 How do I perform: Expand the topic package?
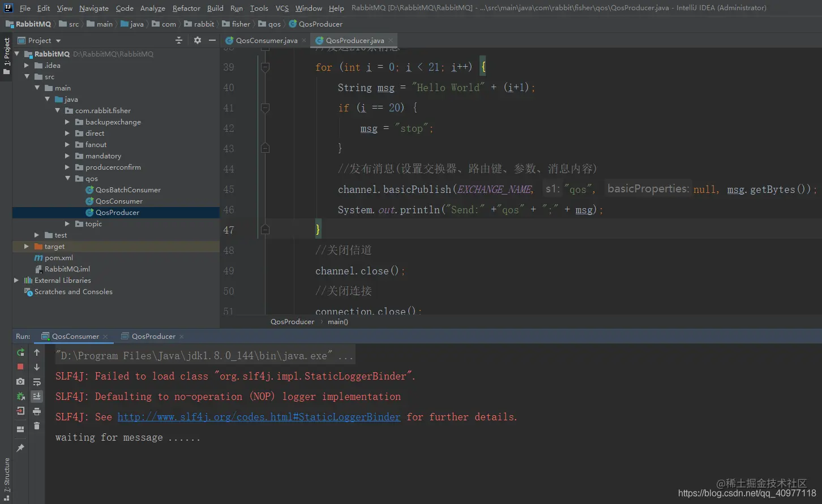(67, 223)
